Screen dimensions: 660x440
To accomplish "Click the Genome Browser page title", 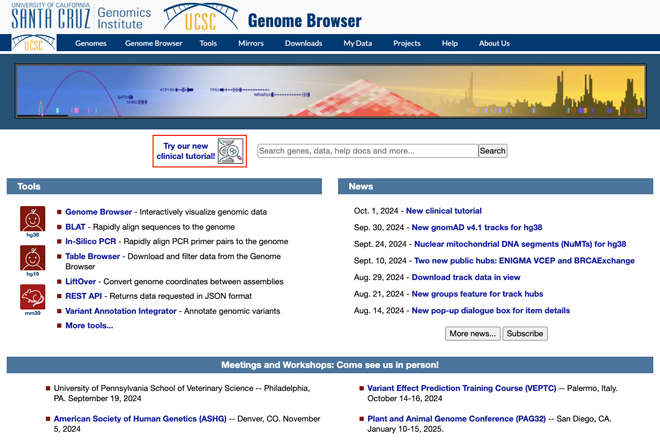I will pyautogui.click(x=305, y=21).
